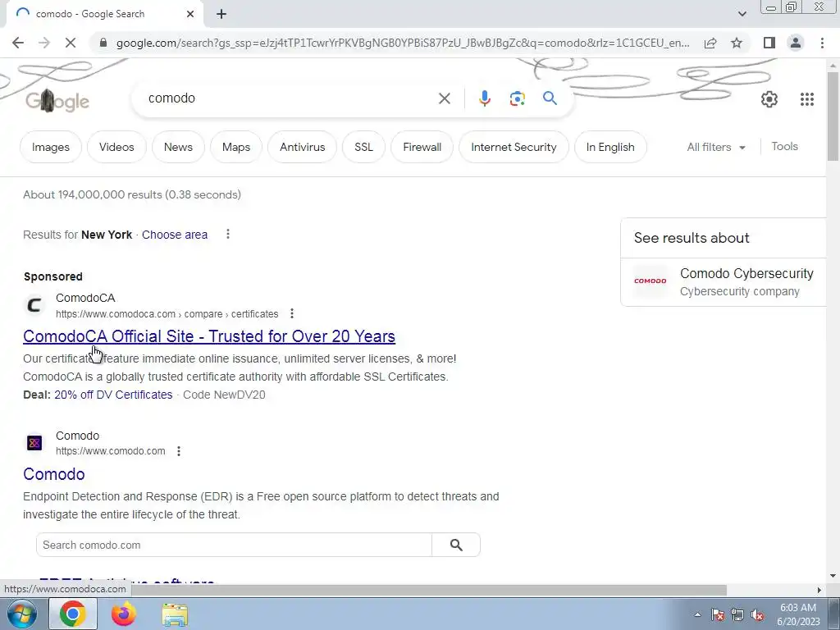840x630 pixels.
Task: Go back using browser back arrow
Action: point(18,43)
